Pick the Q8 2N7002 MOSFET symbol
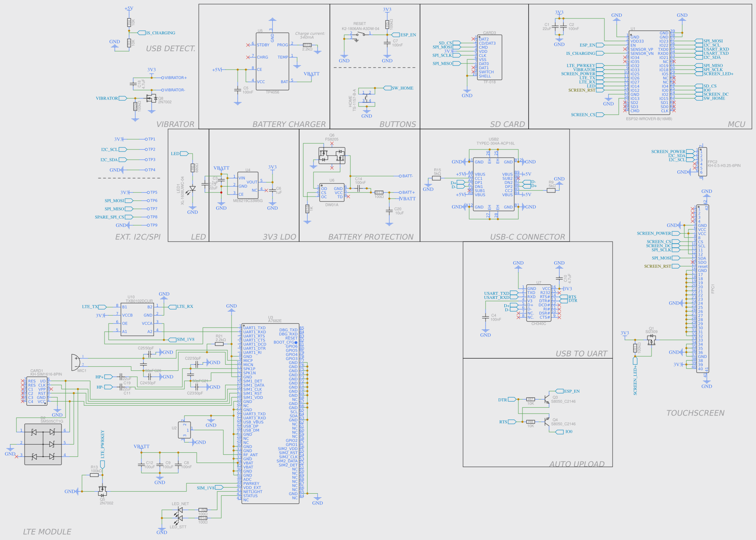Screen dimensions: 756x540 pos(151,98)
